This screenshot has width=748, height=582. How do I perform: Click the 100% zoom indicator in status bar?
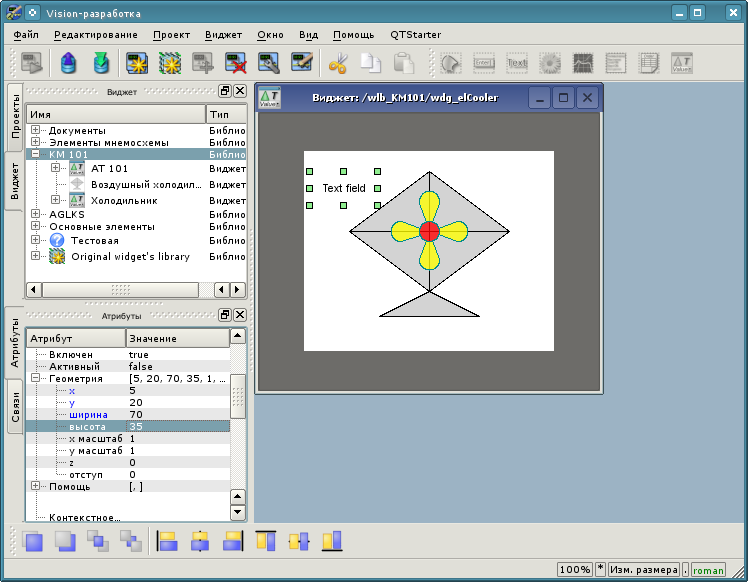574,569
